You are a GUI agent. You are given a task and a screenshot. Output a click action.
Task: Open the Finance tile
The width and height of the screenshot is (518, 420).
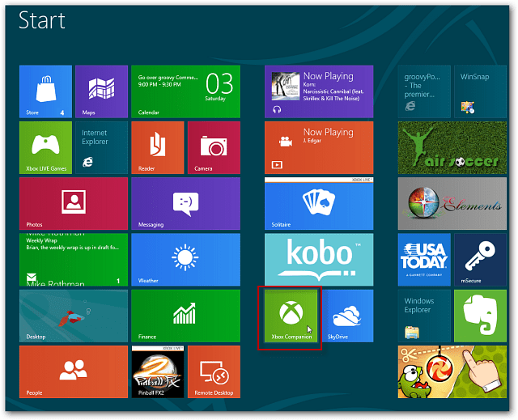pyautogui.click(x=185, y=316)
